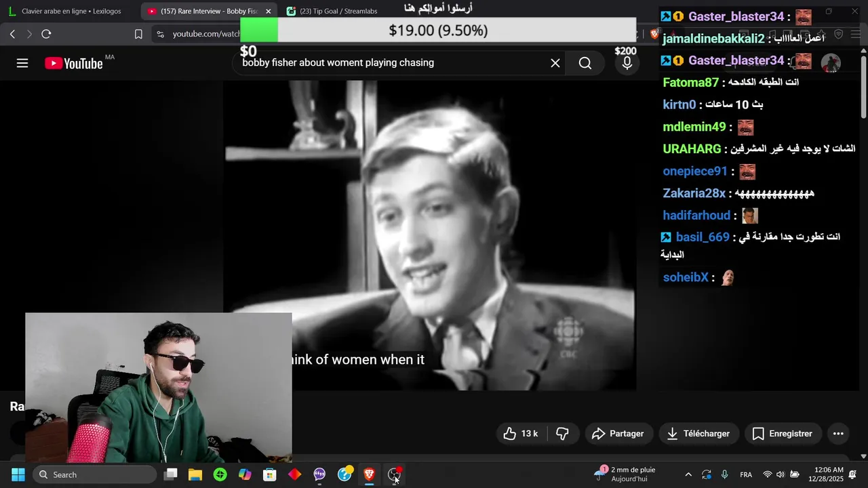Screen dimensions: 868x488
Task: Open the volume speaker tray icon
Action: (x=781, y=474)
